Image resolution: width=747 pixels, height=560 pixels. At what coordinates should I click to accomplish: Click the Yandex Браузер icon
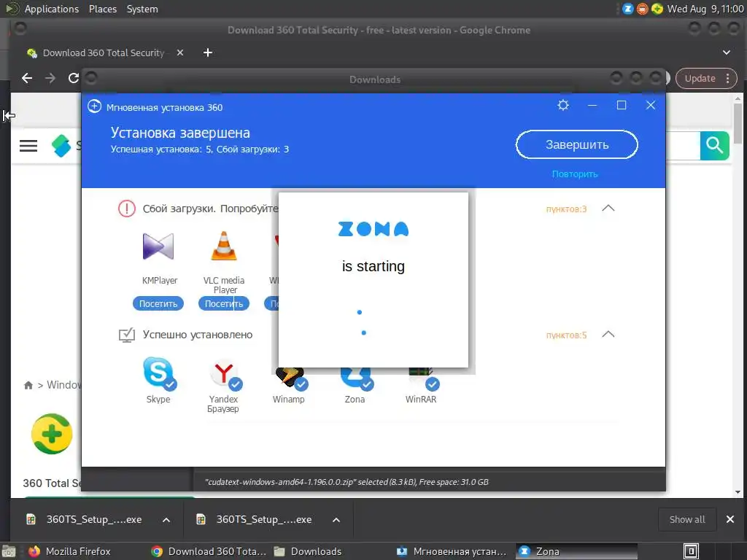tap(225, 374)
